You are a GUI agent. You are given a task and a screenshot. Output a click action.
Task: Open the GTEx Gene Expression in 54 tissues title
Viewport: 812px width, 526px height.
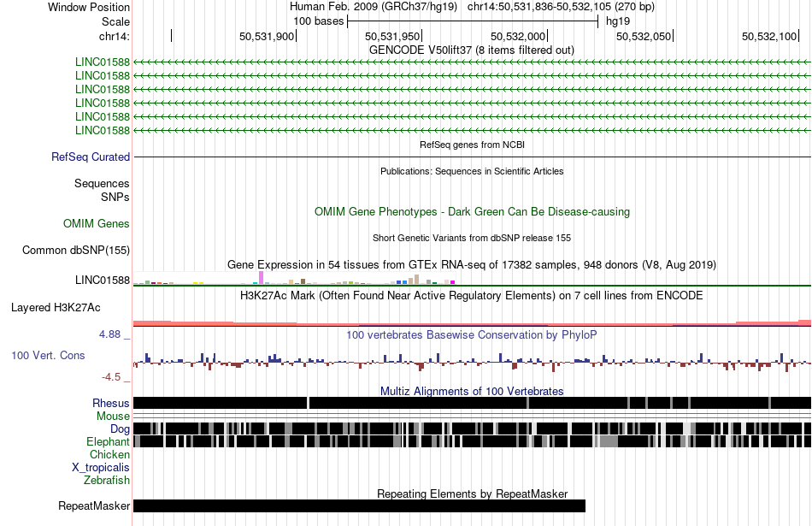pos(472,265)
